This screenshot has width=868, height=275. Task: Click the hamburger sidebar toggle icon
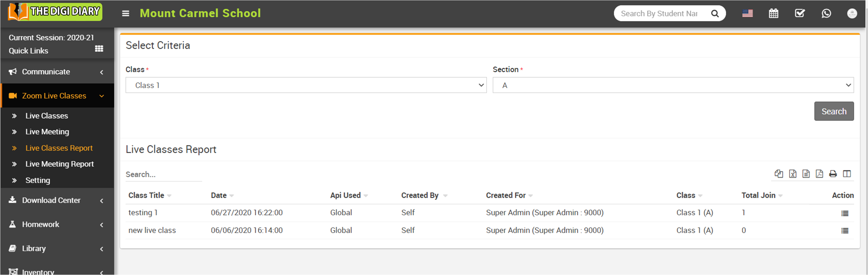pyautogui.click(x=125, y=13)
